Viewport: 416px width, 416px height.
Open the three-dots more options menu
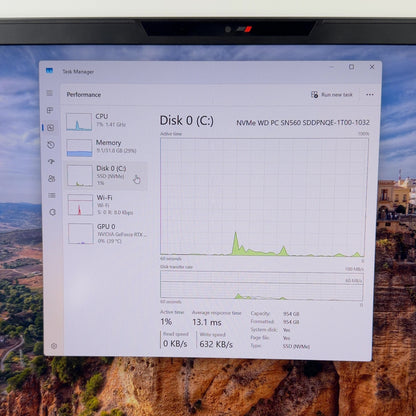pyautogui.click(x=370, y=95)
